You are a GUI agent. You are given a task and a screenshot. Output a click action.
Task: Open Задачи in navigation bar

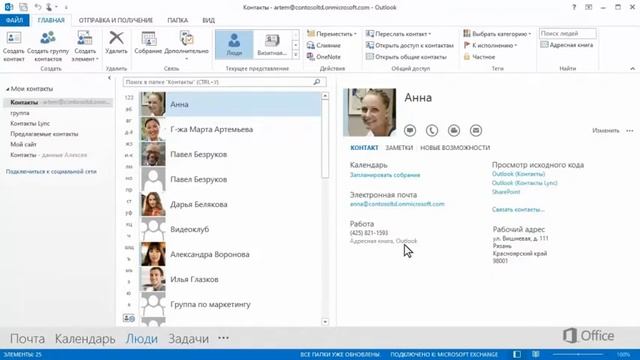pos(188,338)
